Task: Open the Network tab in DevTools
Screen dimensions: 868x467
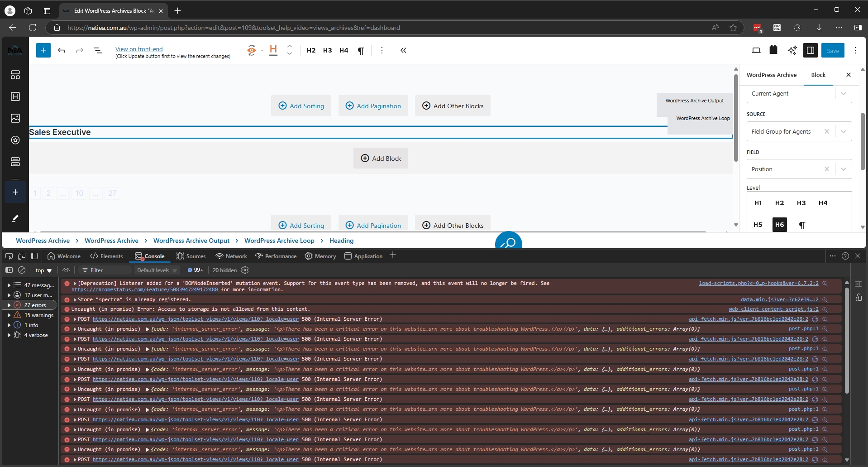Action: pos(231,256)
